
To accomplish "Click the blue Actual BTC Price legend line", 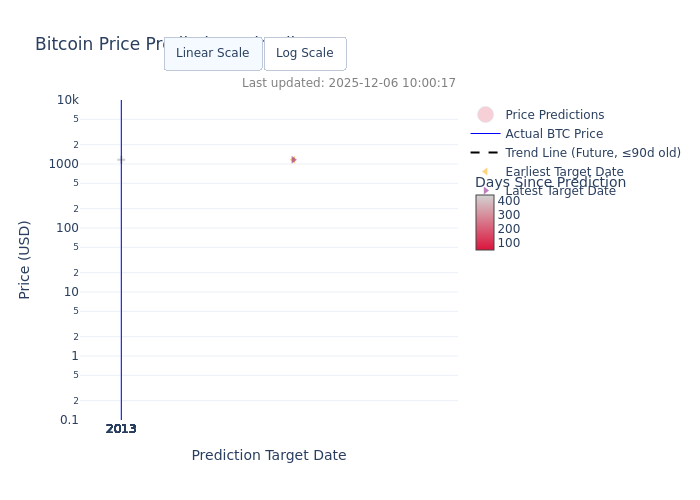I will tap(485, 134).
